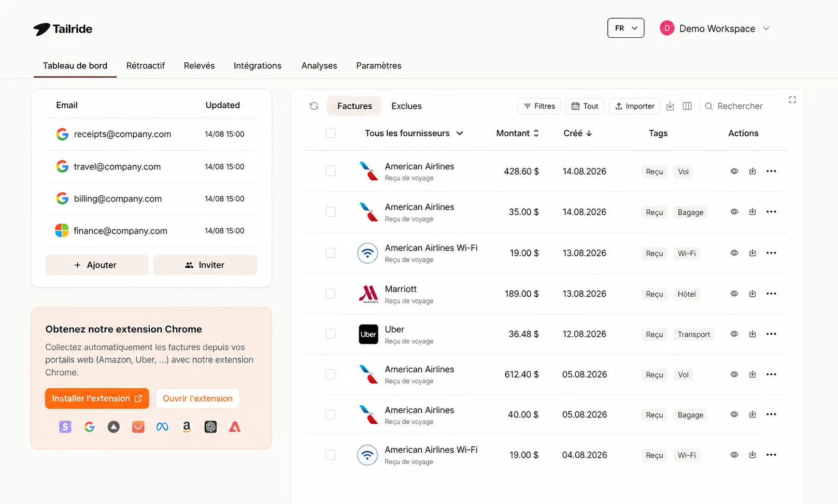Check the American Airlines 428.60 $ row
This screenshot has width=838, height=504.
[331, 171]
